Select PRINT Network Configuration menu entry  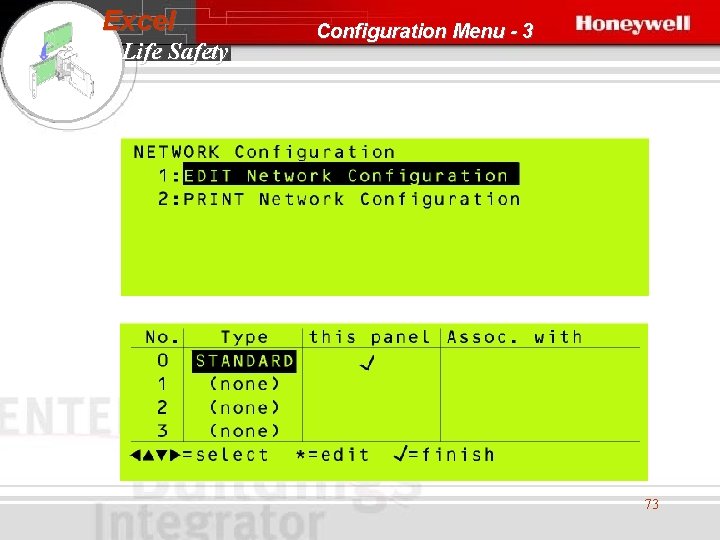(352, 199)
